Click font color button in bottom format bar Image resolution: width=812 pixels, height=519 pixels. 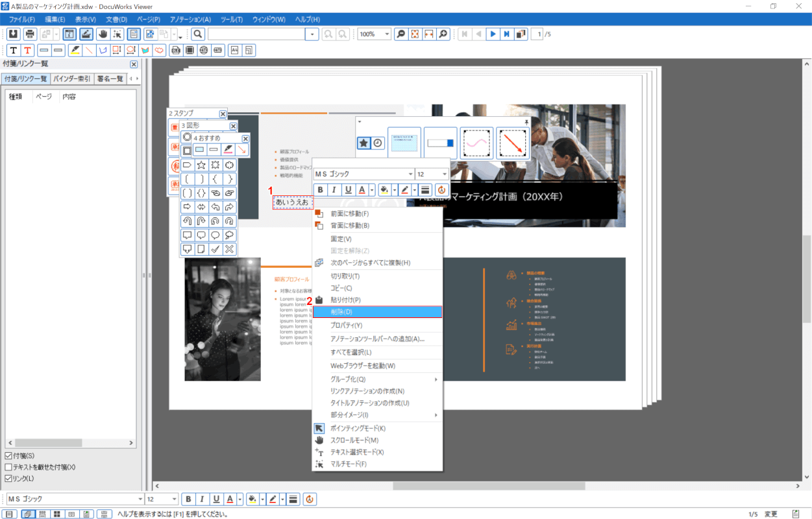point(230,499)
